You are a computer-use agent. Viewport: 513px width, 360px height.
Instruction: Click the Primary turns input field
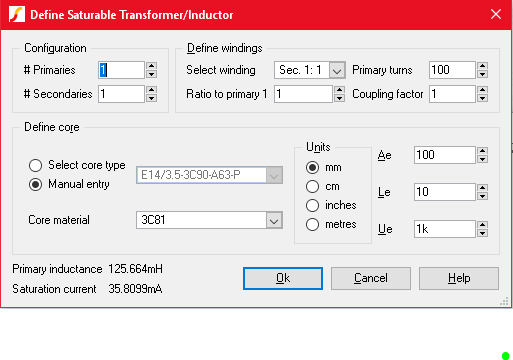point(452,70)
